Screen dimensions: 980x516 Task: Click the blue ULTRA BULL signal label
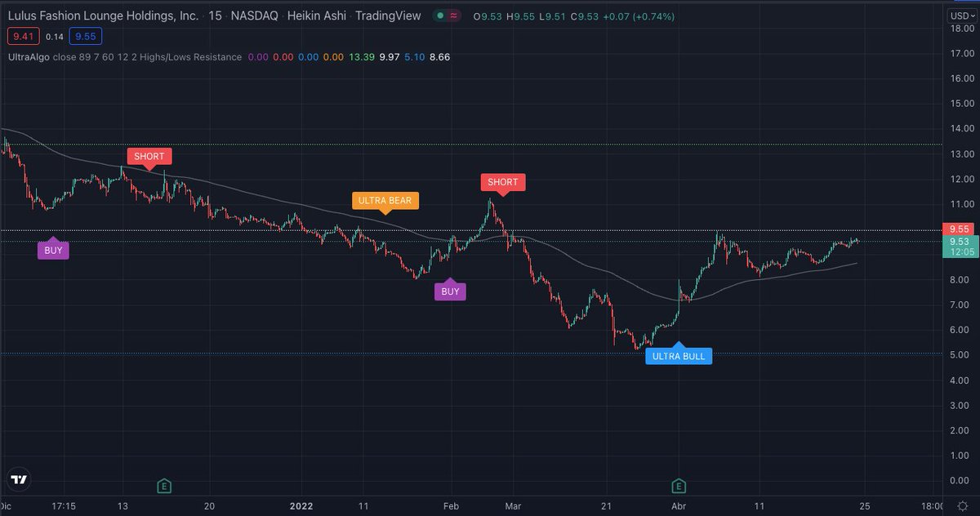pyautogui.click(x=679, y=355)
